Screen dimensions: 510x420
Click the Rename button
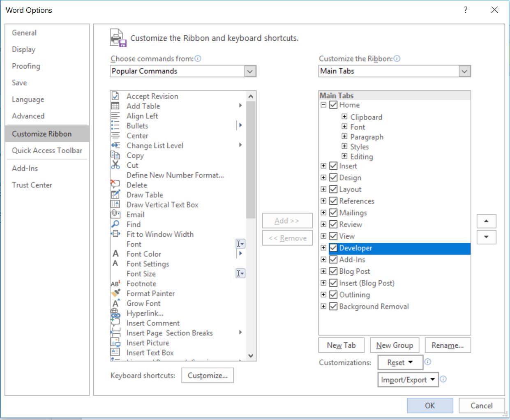[x=448, y=345]
